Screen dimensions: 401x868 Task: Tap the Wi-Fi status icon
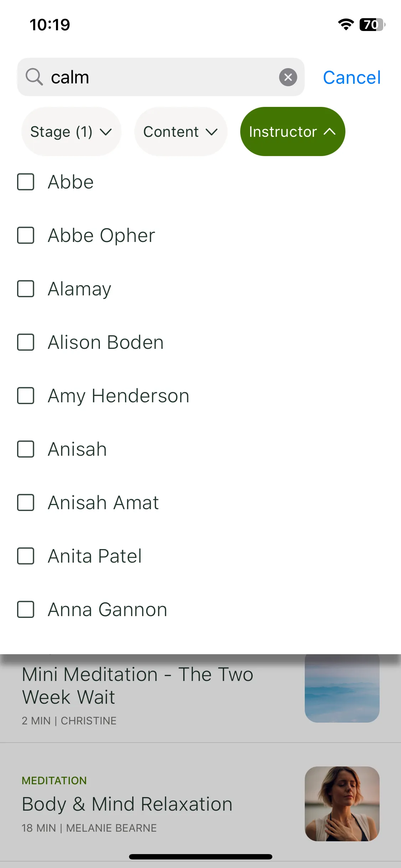(346, 25)
